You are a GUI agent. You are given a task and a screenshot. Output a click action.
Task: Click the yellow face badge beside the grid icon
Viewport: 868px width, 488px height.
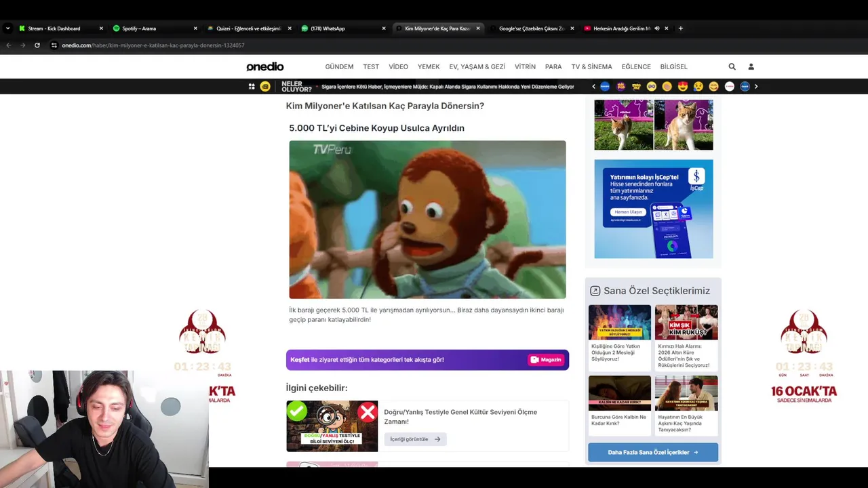click(265, 87)
